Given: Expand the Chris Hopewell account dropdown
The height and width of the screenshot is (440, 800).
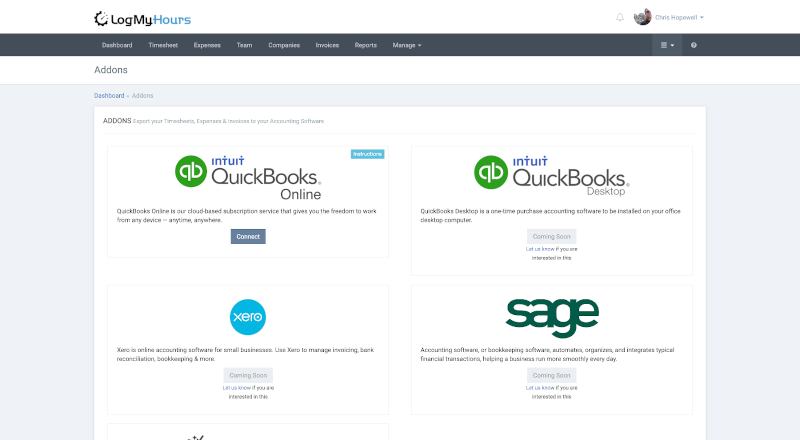Looking at the screenshot, I should pyautogui.click(x=680, y=17).
